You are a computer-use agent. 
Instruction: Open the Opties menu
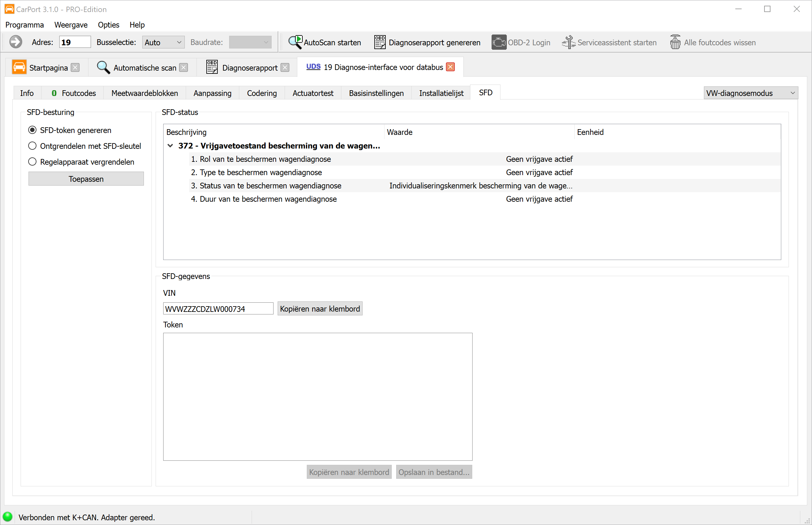click(x=108, y=25)
